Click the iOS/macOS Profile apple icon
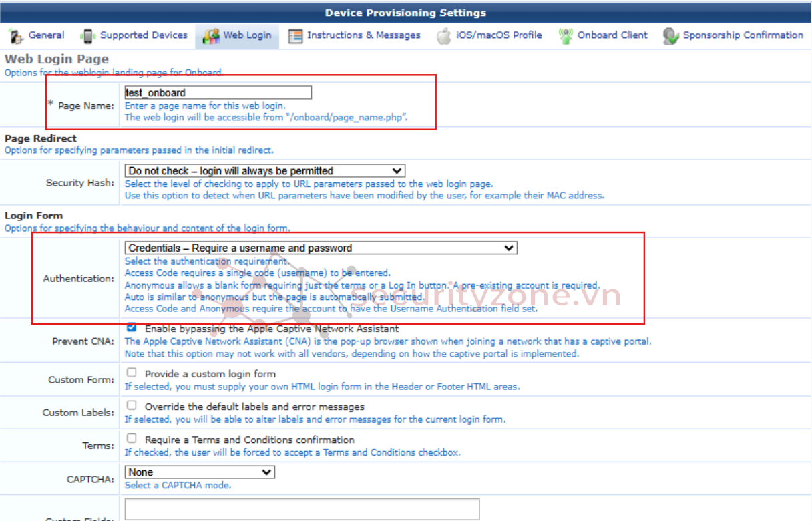Image resolution: width=812 pixels, height=521 pixels. (x=444, y=36)
